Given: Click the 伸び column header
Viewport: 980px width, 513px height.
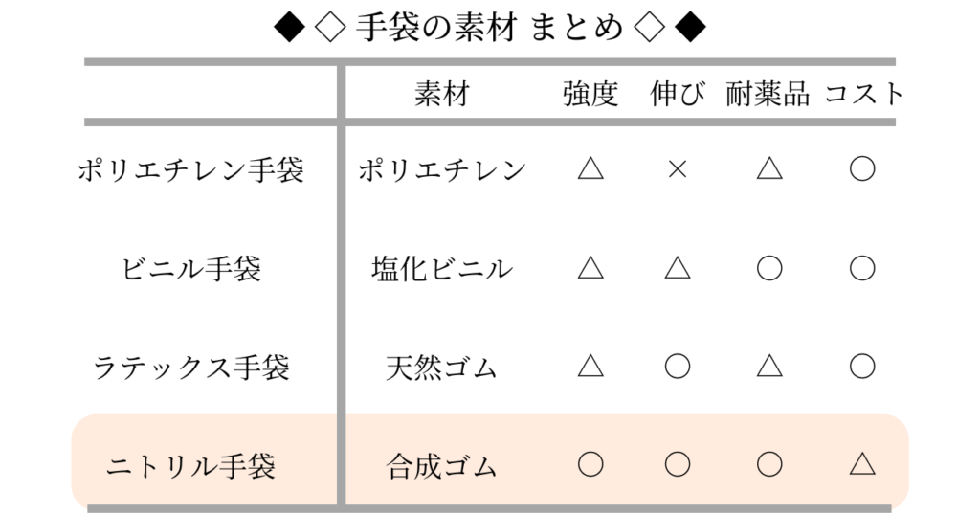Looking at the screenshot, I should pyautogui.click(x=678, y=94).
